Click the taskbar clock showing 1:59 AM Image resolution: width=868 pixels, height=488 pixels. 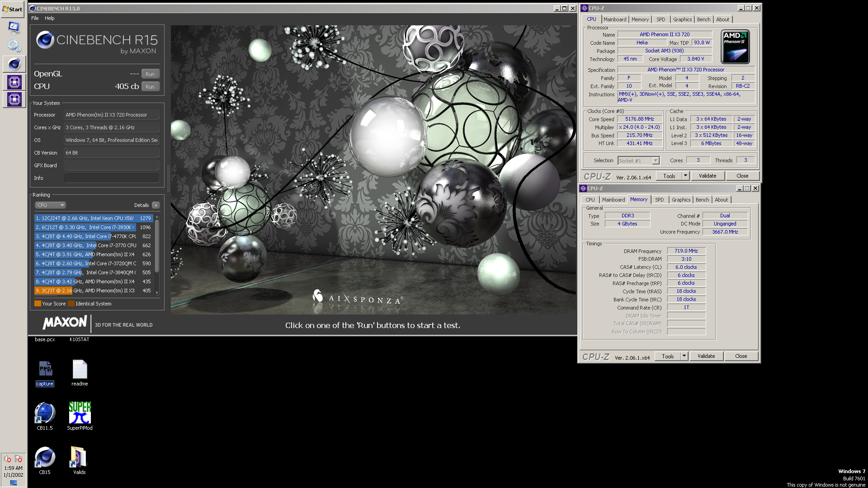click(x=14, y=468)
